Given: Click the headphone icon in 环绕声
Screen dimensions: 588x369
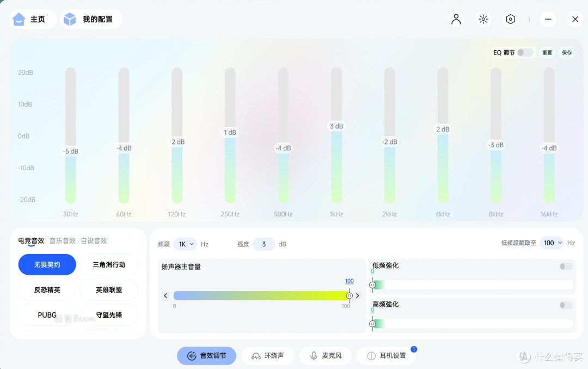Looking at the screenshot, I should [x=256, y=356].
